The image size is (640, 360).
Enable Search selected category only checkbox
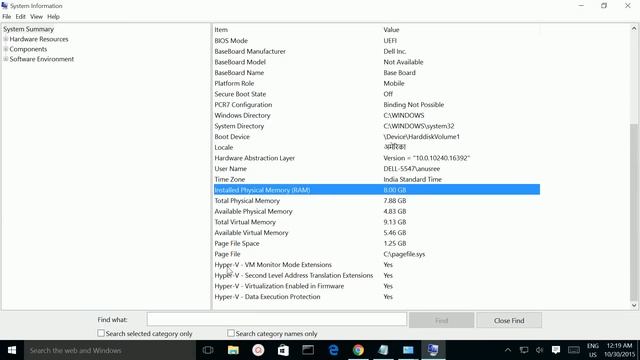tap(101, 333)
